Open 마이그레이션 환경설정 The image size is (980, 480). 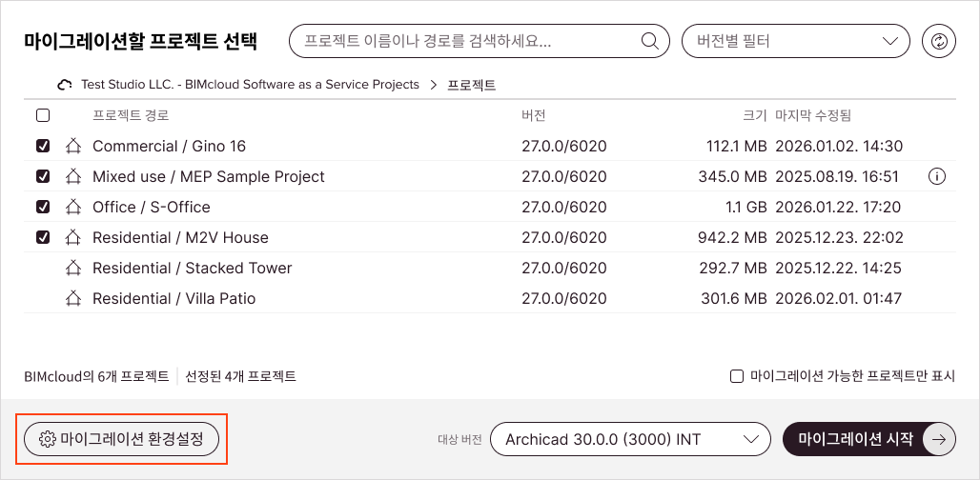(121, 439)
